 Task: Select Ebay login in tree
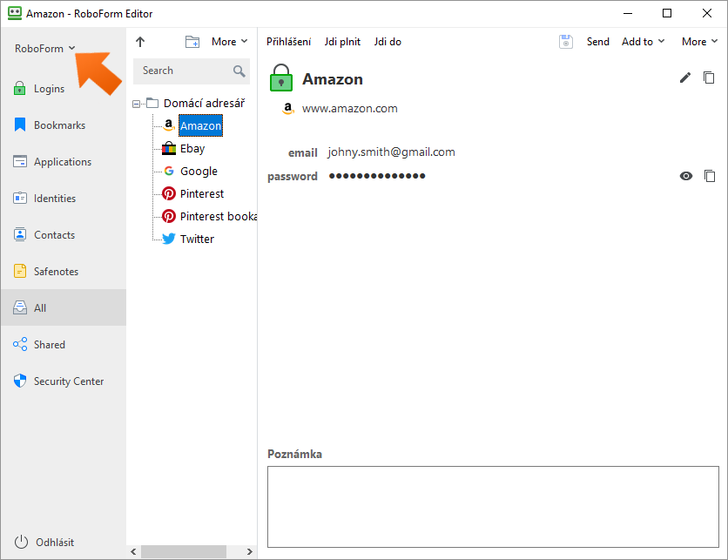click(x=192, y=149)
